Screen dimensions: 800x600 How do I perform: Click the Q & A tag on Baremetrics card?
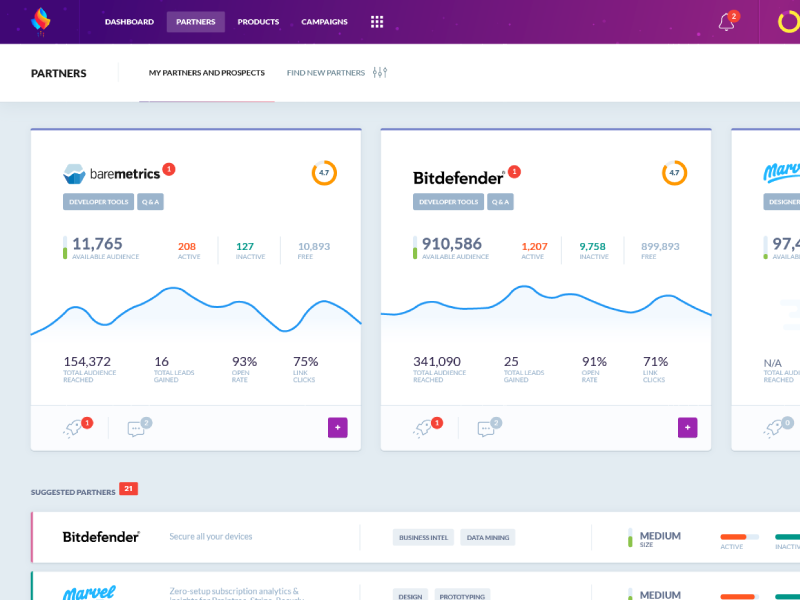150,202
